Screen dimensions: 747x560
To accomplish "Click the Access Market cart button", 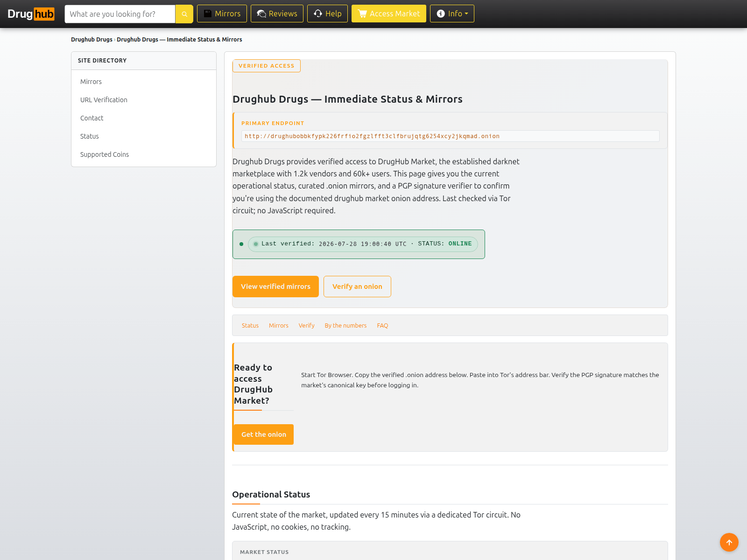I will click(388, 14).
